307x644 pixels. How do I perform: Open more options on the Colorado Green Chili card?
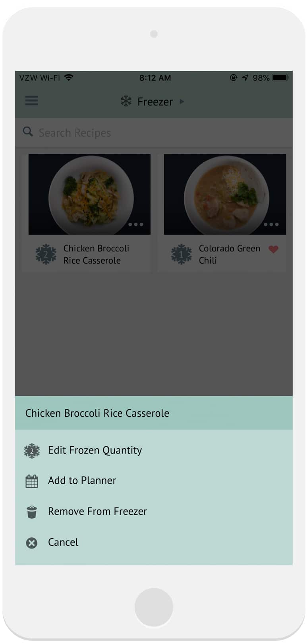(x=271, y=224)
